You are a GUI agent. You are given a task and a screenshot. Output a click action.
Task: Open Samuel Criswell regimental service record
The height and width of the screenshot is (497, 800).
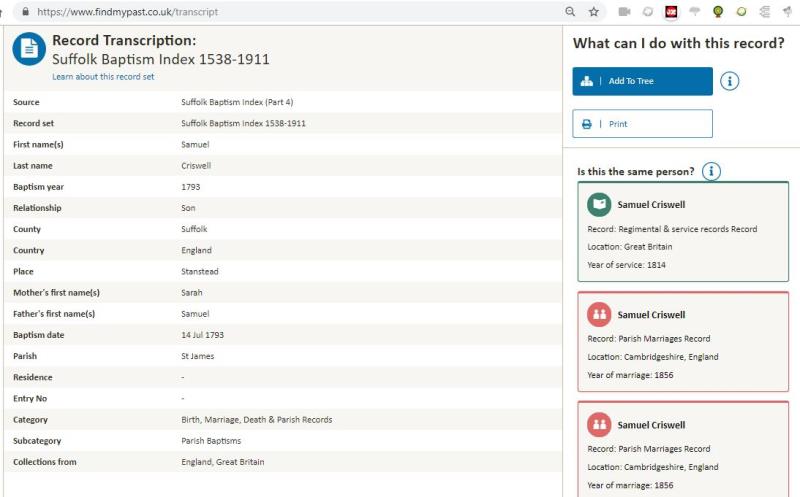(x=683, y=232)
